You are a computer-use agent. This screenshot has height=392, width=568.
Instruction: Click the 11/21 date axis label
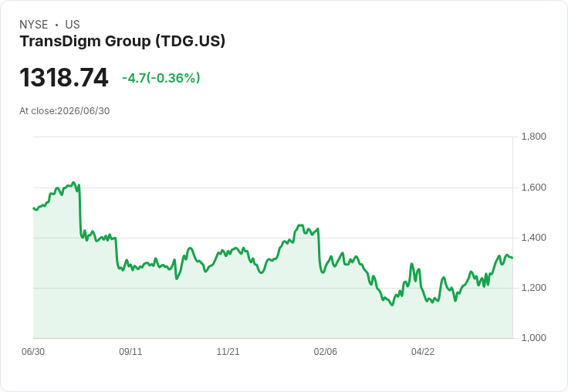click(228, 351)
